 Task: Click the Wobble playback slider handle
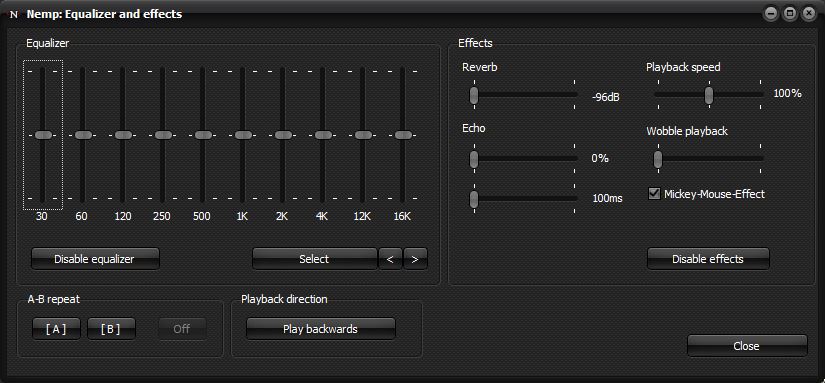[x=658, y=159]
